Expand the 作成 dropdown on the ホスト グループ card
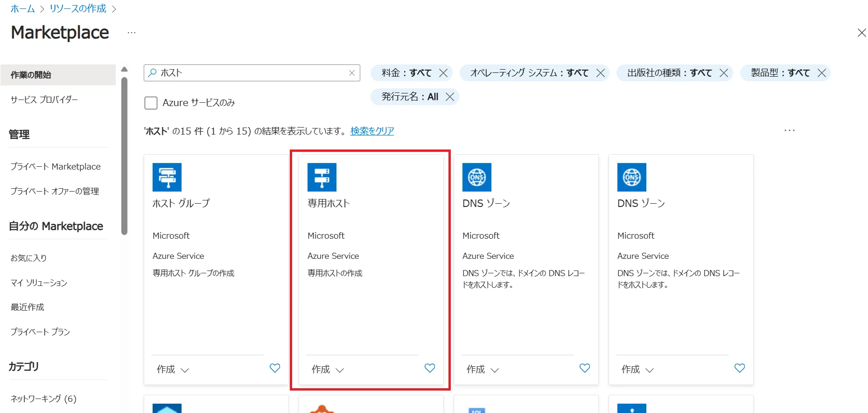This screenshot has width=868, height=413. pos(173,370)
